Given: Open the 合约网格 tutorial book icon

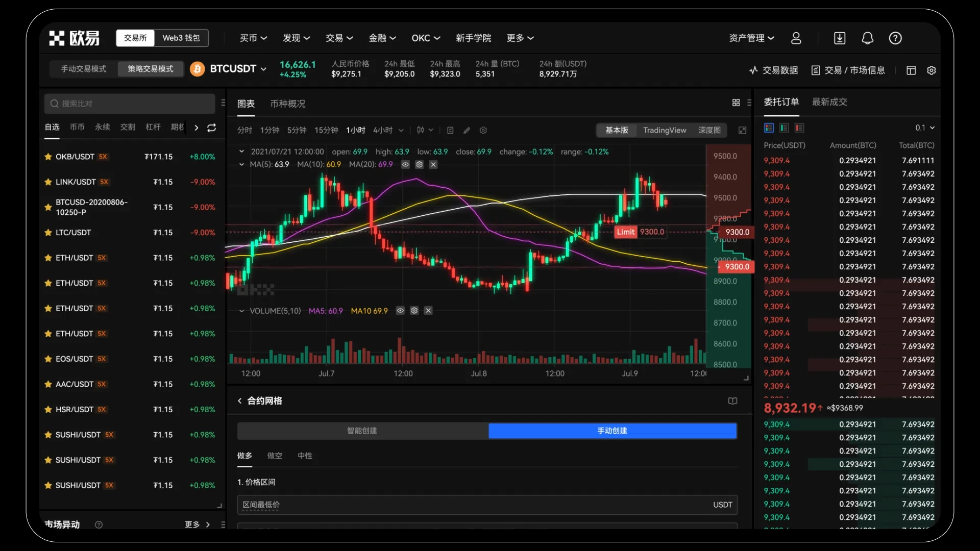Looking at the screenshot, I should tap(732, 401).
